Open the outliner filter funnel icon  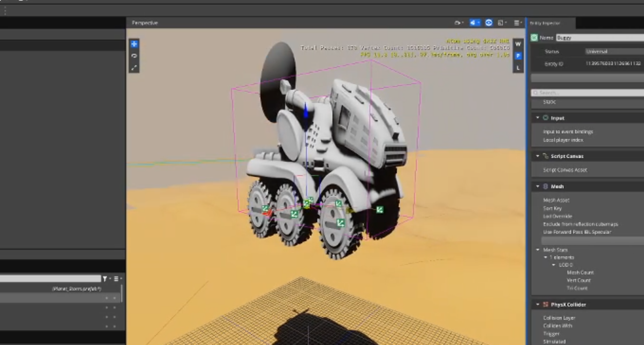click(105, 278)
